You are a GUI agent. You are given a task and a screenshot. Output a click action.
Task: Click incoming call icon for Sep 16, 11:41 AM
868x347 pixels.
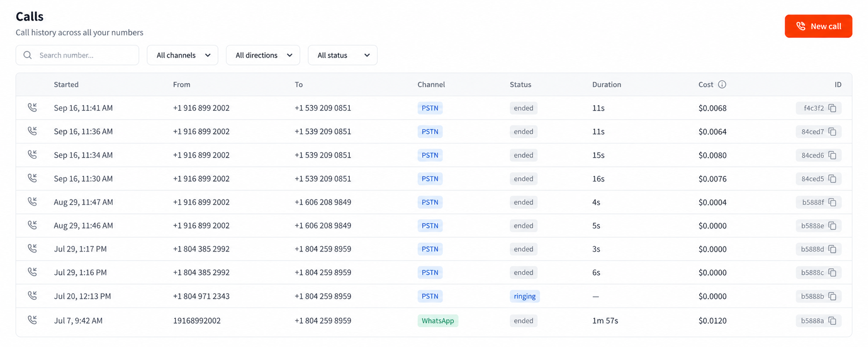click(x=32, y=107)
